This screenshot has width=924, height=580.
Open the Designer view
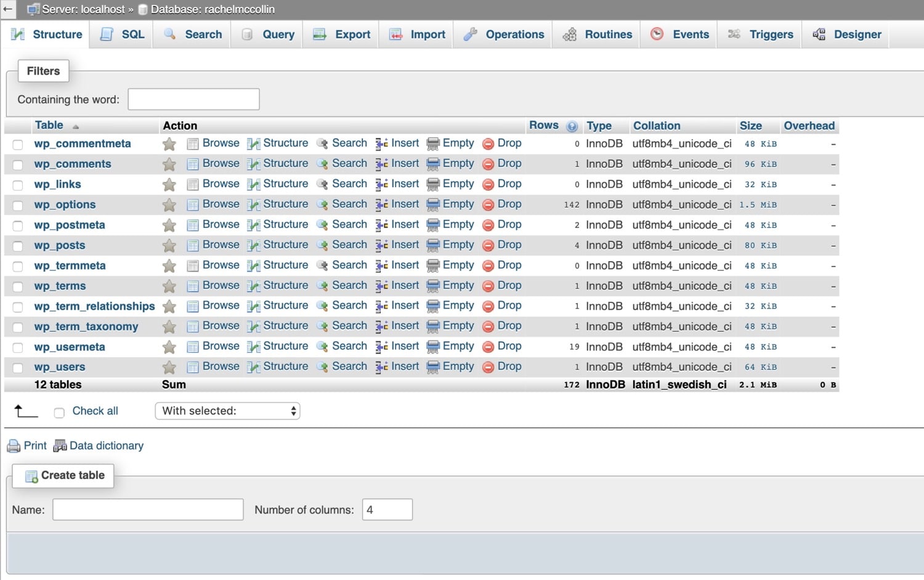pos(857,34)
